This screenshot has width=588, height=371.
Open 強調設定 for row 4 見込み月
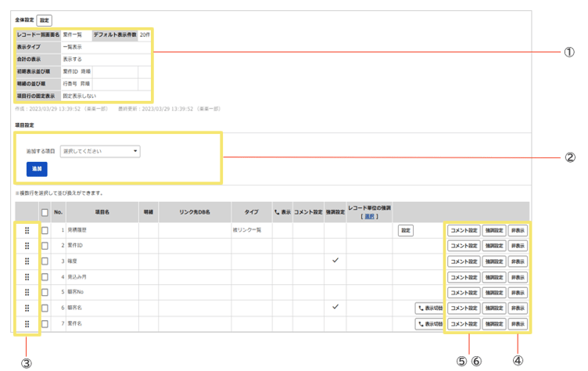click(x=494, y=278)
